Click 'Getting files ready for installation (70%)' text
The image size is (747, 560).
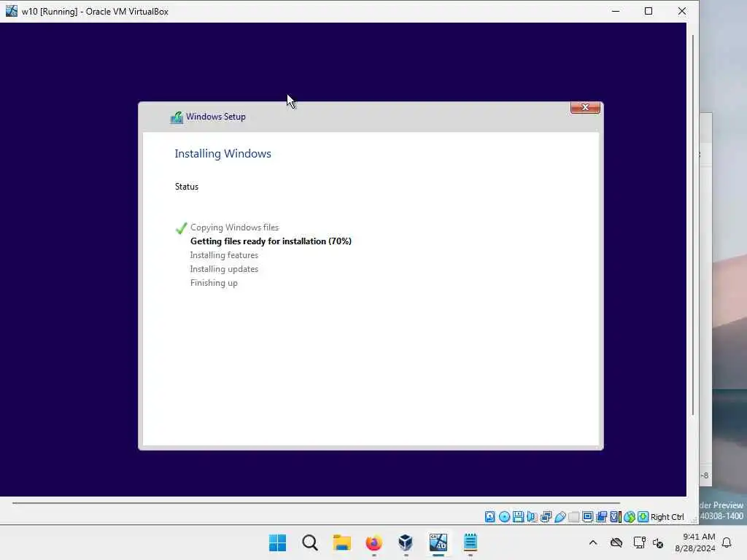271,241
